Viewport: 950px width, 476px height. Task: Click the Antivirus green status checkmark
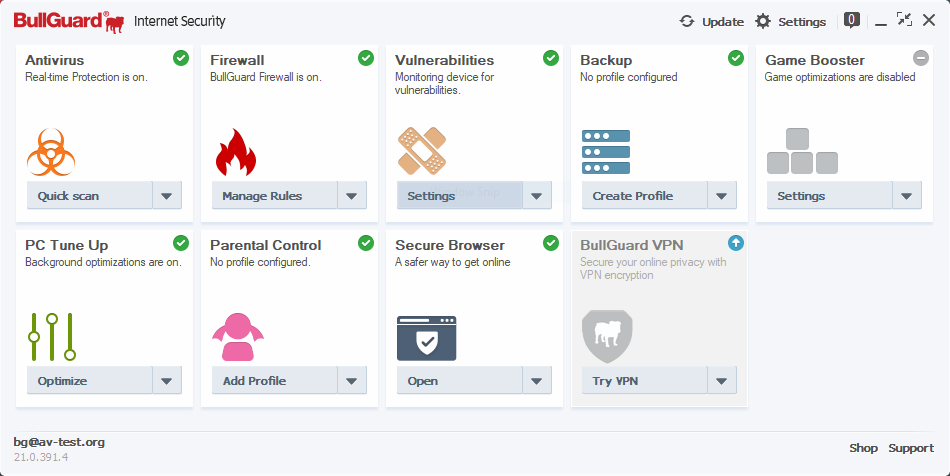181,58
